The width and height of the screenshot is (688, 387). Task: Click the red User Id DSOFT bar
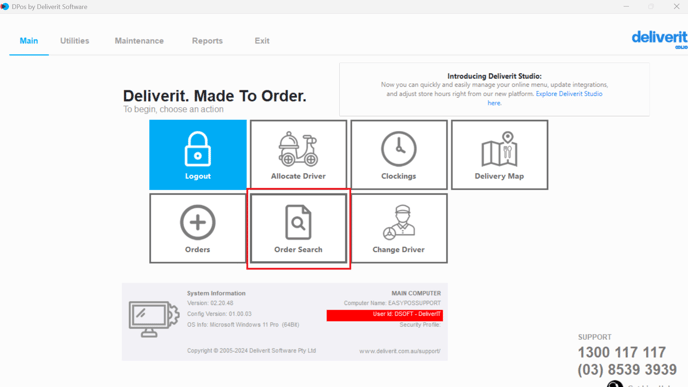pyautogui.click(x=384, y=315)
